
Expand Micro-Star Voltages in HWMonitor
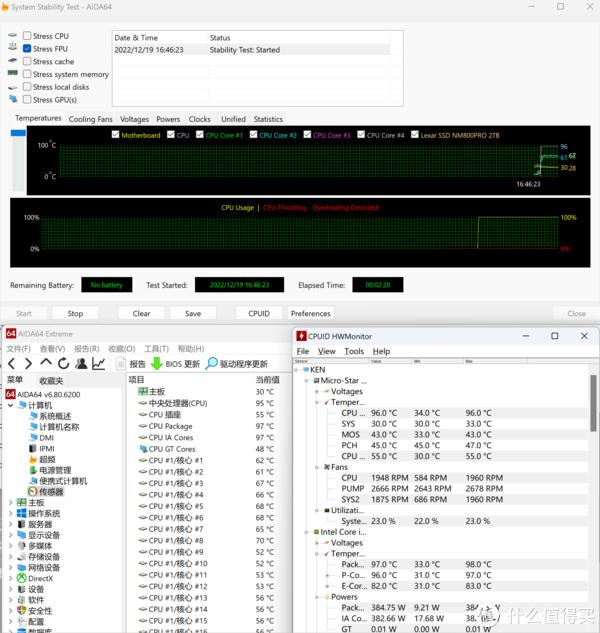tap(317, 392)
